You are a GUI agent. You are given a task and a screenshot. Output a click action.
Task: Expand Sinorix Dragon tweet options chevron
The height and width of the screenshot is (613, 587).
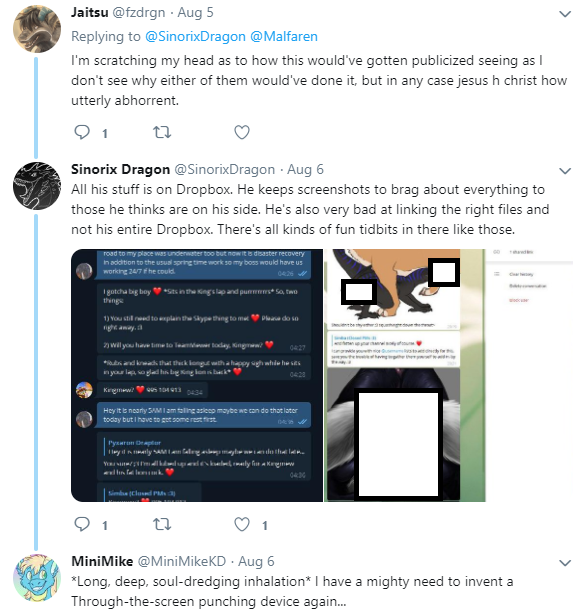pos(565,171)
